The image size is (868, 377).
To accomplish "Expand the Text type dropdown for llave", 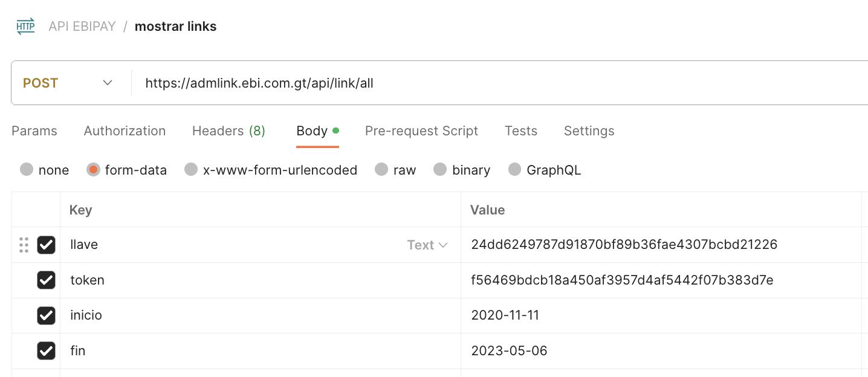I will pyautogui.click(x=427, y=245).
